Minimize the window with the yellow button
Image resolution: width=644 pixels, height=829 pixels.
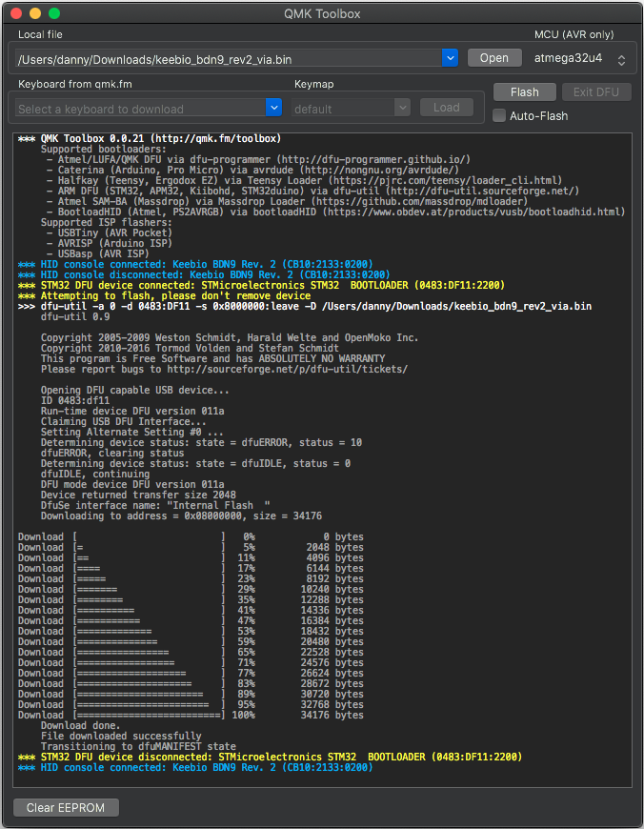point(35,13)
